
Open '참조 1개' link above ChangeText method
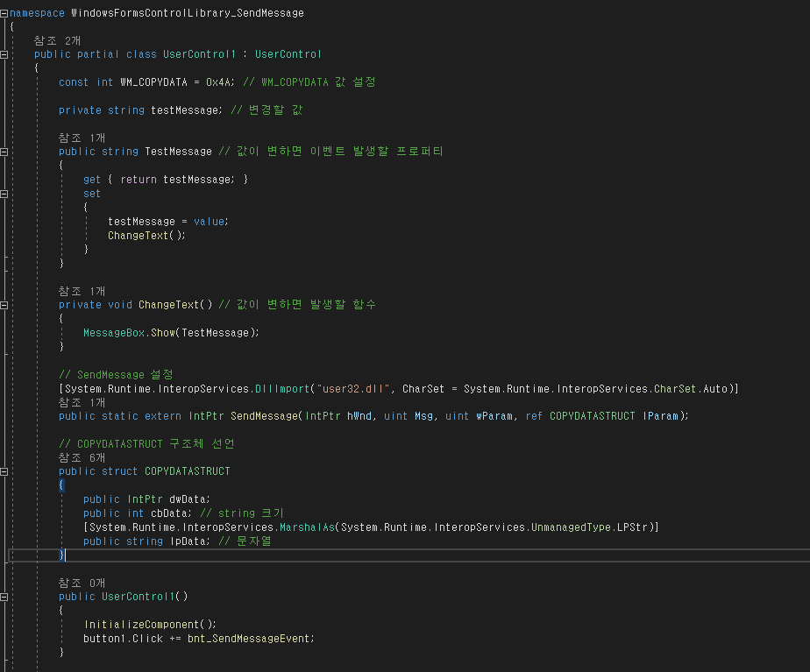point(82,291)
